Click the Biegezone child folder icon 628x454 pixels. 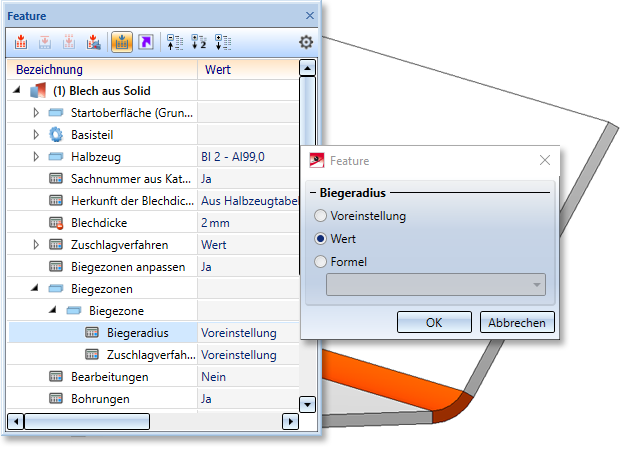pos(74,311)
